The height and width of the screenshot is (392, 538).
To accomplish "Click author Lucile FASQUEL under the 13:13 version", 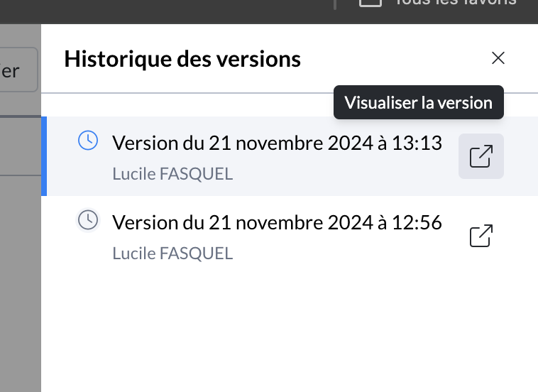I will 172,174.
